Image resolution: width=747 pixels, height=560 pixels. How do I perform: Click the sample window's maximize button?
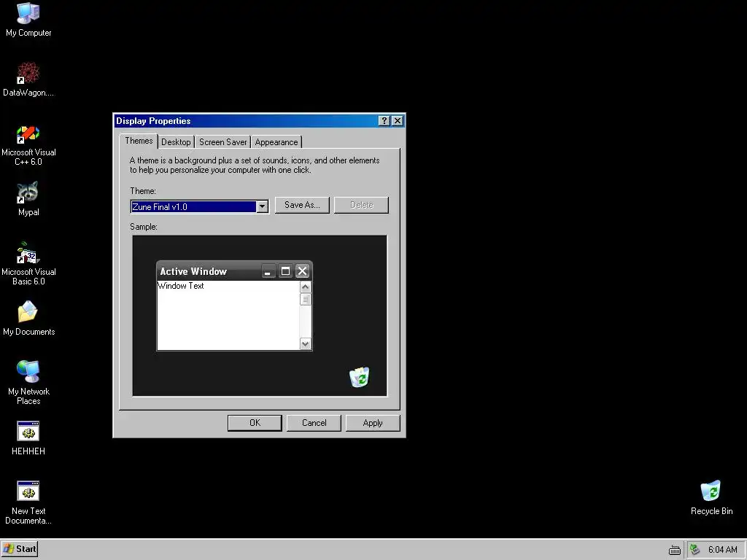(x=285, y=271)
